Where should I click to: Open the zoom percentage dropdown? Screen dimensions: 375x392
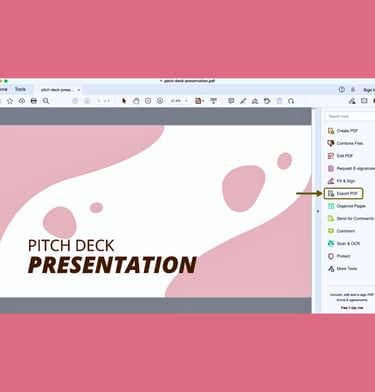coord(179,101)
